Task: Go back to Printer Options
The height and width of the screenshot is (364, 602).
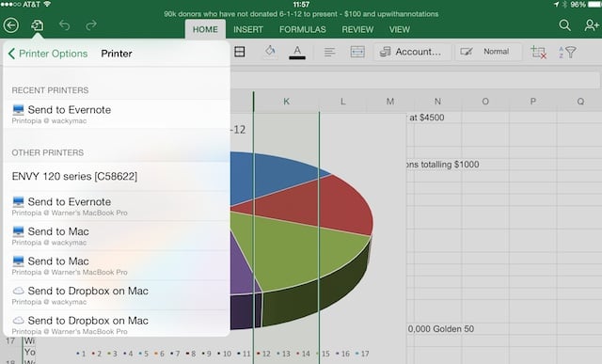Action: [48, 54]
